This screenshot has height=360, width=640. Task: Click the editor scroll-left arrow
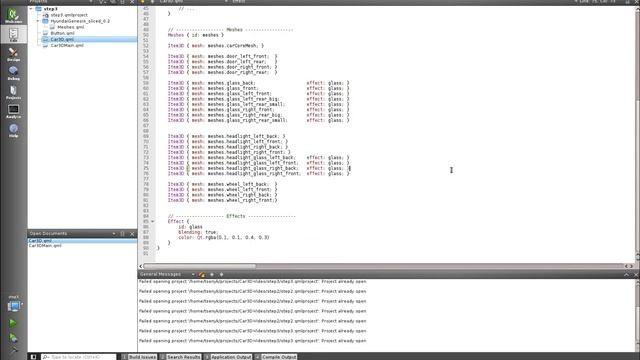tap(141, 266)
